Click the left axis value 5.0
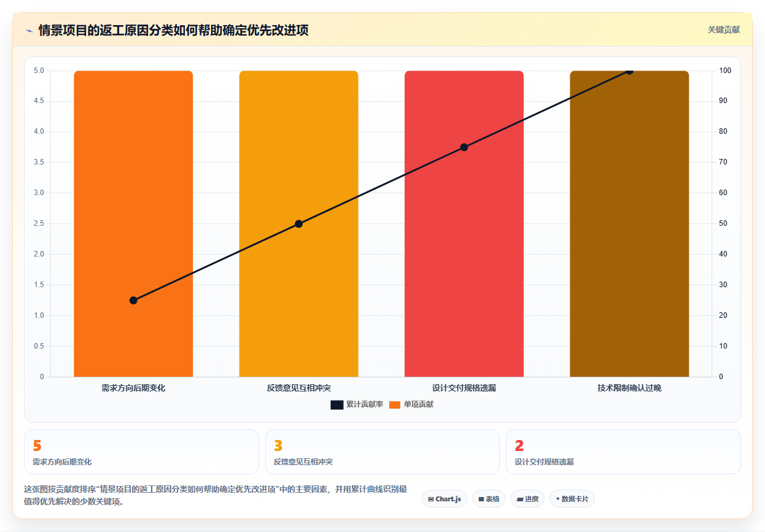Viewport: 765px width, 532px height. (39, 71)
